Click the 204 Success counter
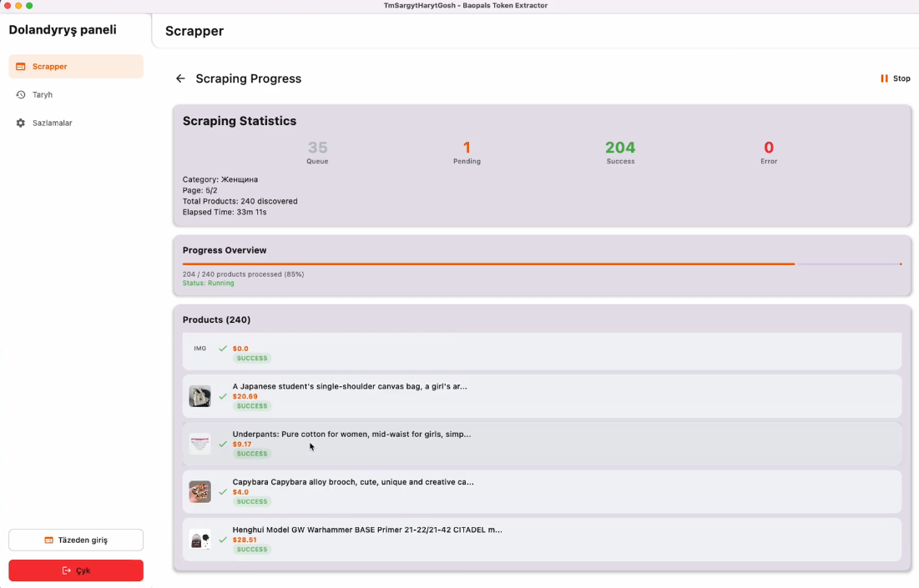919x588 pixels. click(620, 152)
